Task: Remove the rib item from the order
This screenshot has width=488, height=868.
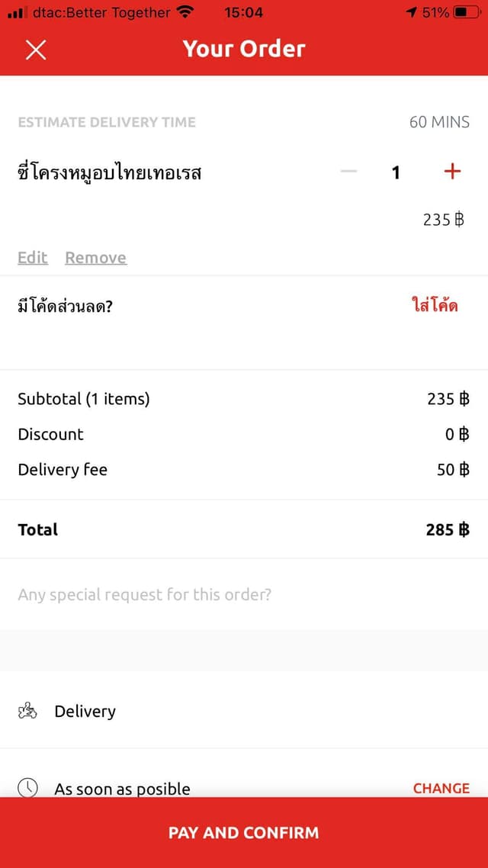Action: [95, 258]
